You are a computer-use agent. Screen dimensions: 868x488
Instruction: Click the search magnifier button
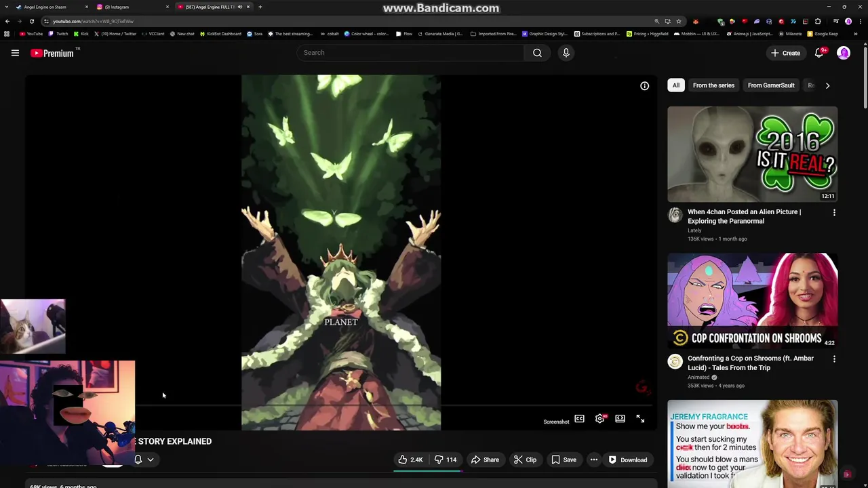(x=537, y=53)
